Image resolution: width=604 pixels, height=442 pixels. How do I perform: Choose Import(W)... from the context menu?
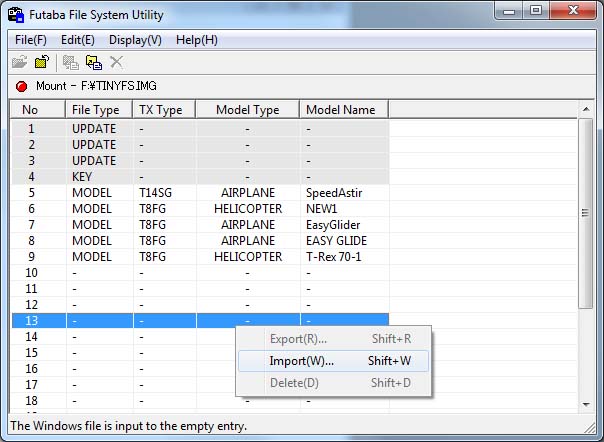pos(302,360)
